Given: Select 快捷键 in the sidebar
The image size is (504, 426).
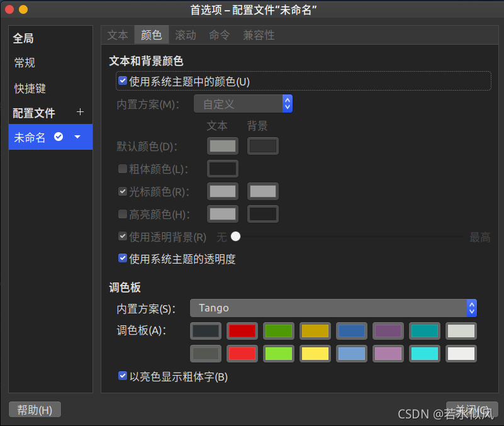Looking at the screenshot, I should click(29, 88).
